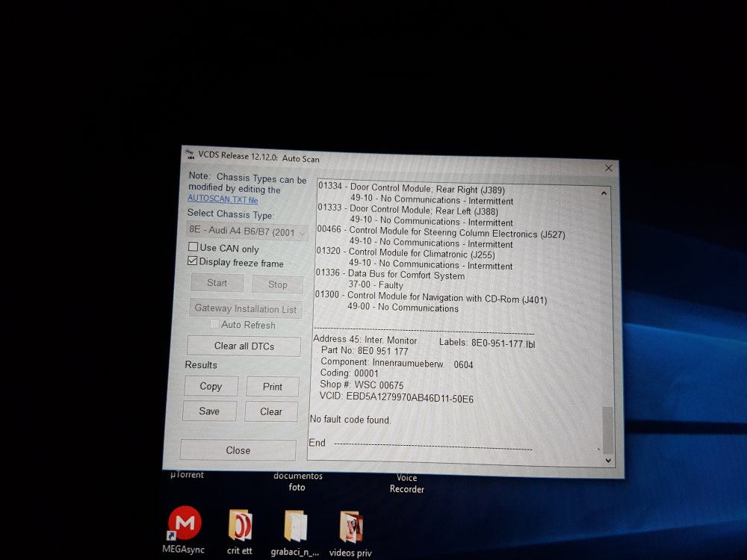Click the Voice Recorder desktop label
This screenshot has width=747, height=560.
tap(406, 484)
